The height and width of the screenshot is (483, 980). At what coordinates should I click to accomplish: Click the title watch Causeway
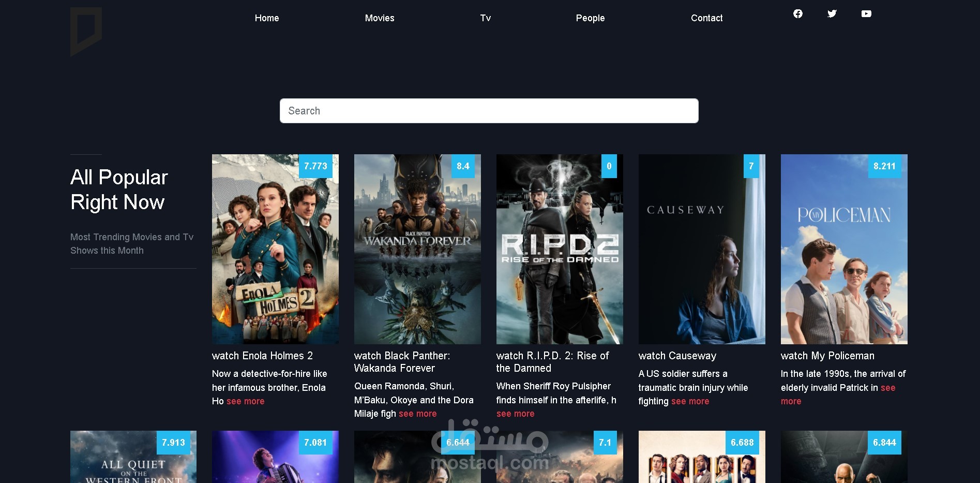(x=677, y=356)
